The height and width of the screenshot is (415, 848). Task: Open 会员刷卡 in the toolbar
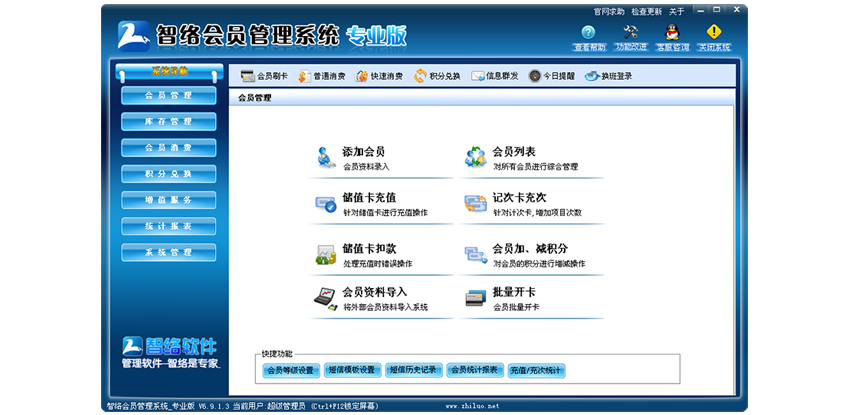[x=264, y=76]
